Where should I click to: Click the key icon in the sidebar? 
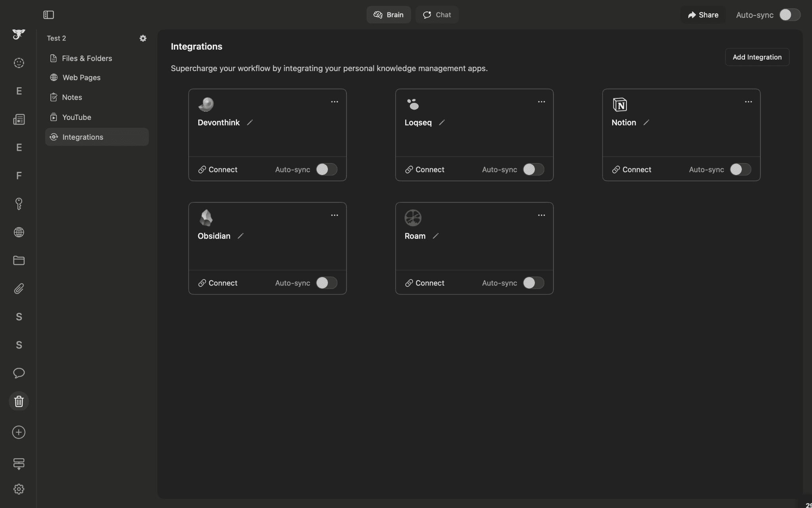click(x=19, y=204)
